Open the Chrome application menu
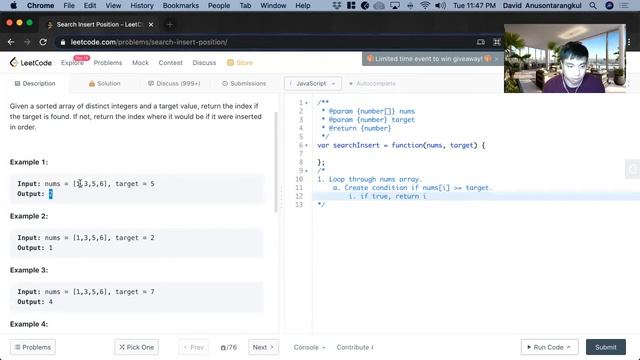The width and height of the screenshot is (640, 360). coord(40,5)
